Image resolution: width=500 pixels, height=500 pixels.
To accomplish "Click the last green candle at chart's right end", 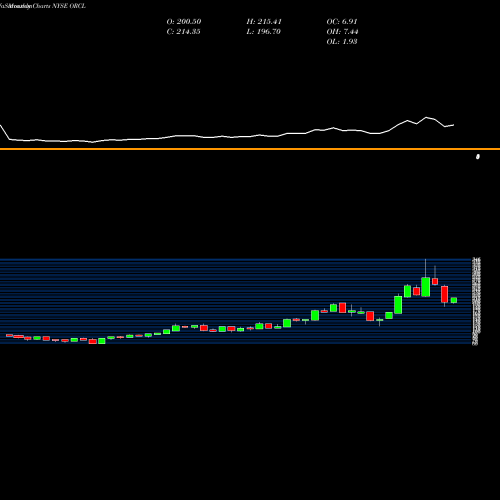I will [454, 300].
